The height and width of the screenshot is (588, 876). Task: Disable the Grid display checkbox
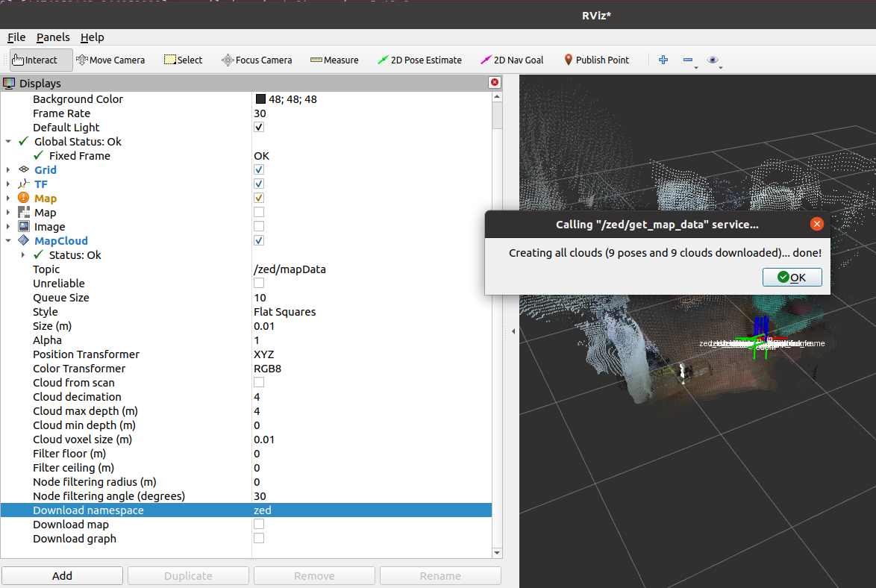coord(259,170)
